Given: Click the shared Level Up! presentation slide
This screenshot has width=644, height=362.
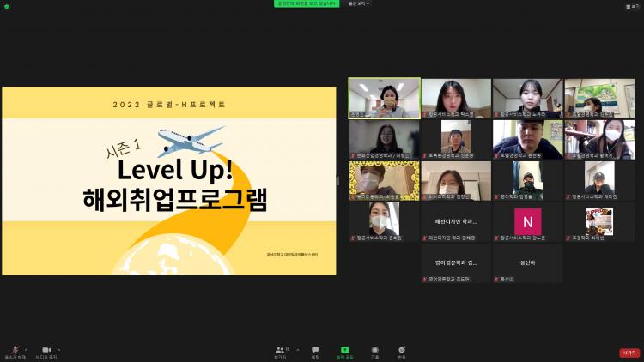Looking at the screenshot, I should (169, 181).
